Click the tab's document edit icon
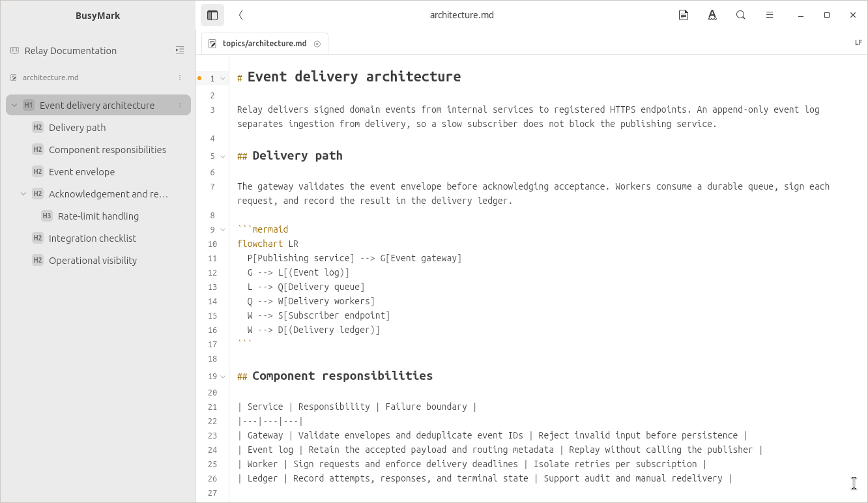Viewport: 868px width, 503px height. [212, 44]
